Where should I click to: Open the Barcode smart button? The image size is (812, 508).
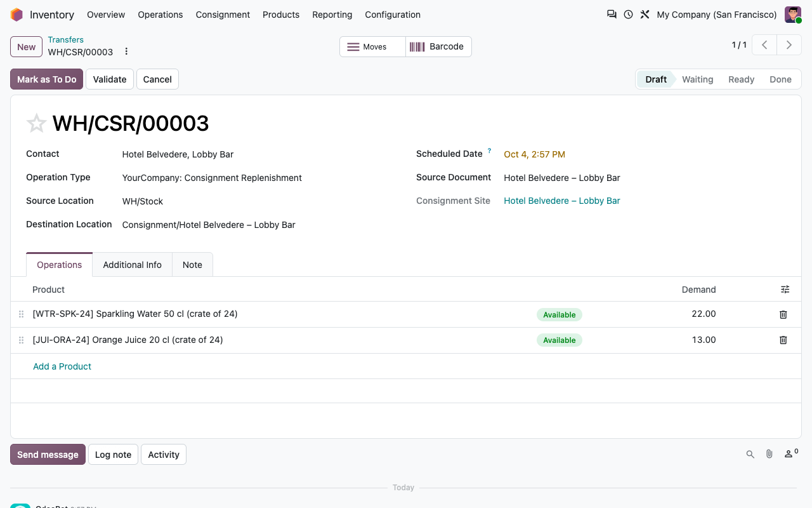click(438, 47)
